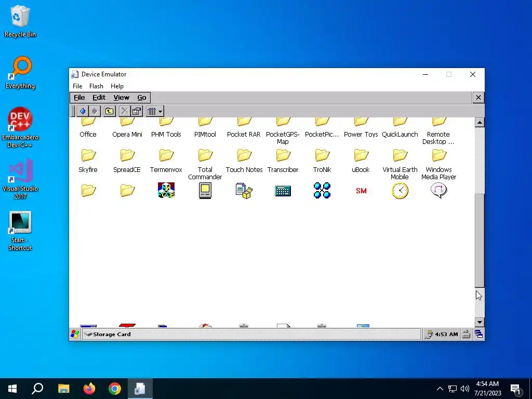Open the Windows Media Player folder
The width and height of the screenshot is (532, 399).
pyautogui.click(x=438, y=165)
